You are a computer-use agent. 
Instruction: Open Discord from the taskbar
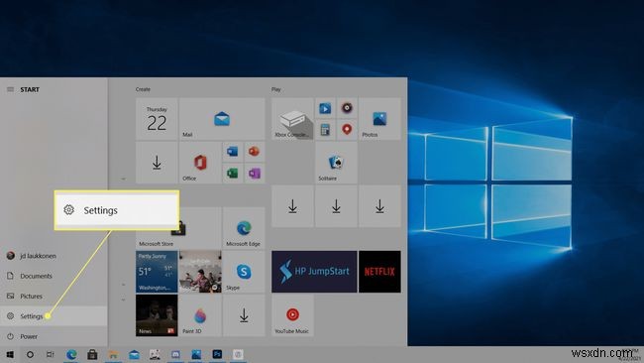click(175, 354)
